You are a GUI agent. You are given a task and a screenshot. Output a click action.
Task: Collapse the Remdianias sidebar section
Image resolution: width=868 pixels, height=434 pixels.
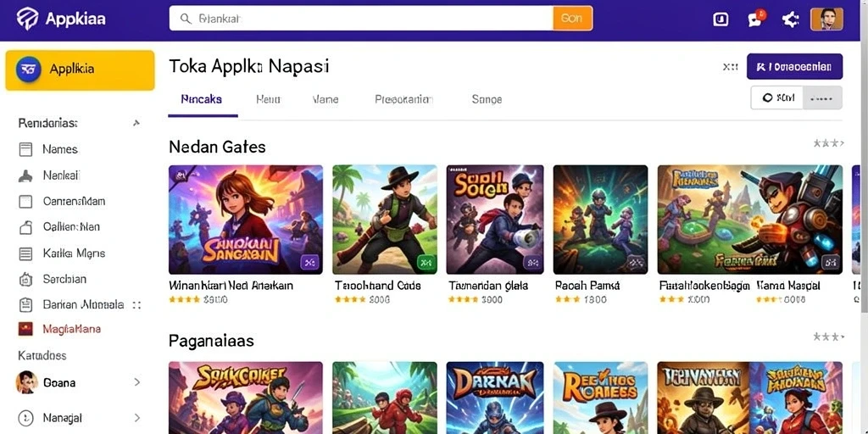tap(136, 123)
